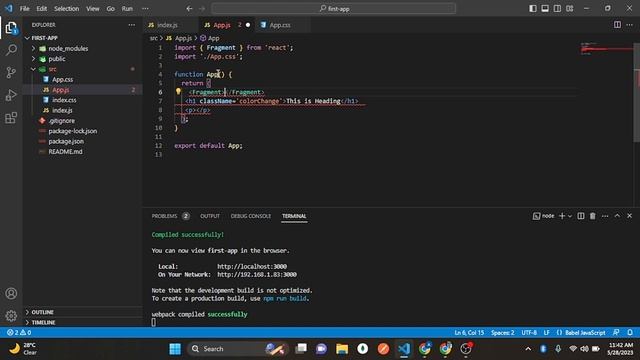
Task: Open VS Code from the taskbar
Action: click(x=404, y=349)
